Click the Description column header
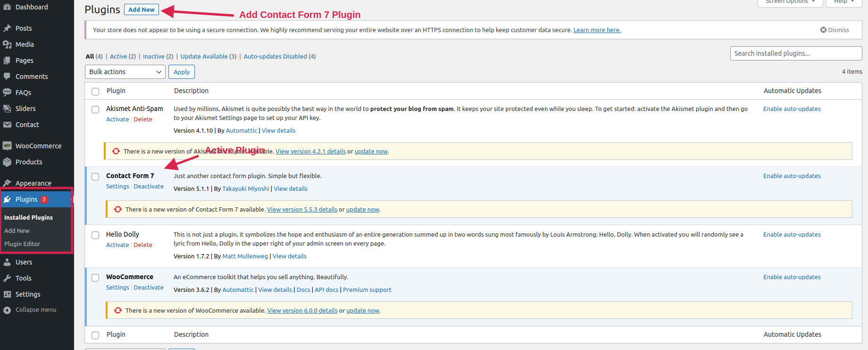868x350 pixels. point(191,91)
